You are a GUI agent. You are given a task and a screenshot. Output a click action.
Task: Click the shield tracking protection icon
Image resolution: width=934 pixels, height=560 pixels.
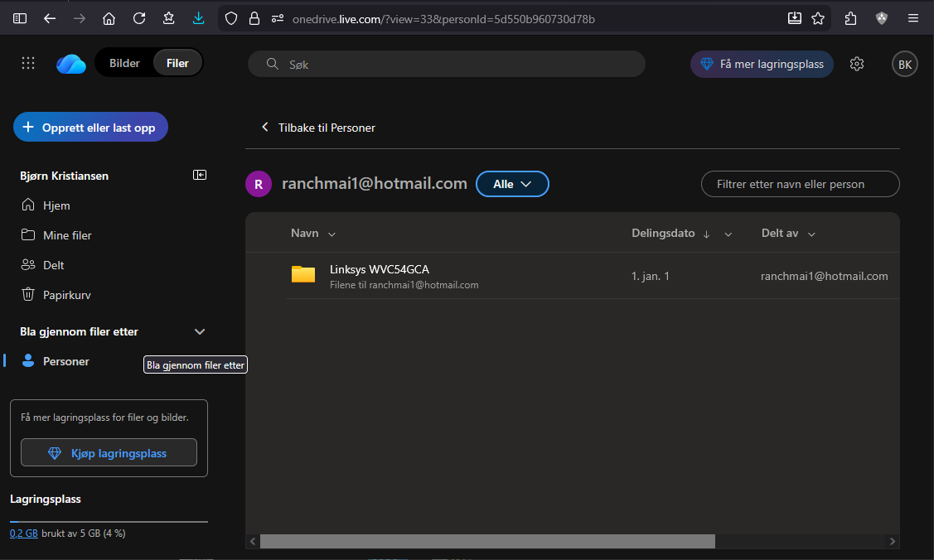click(x=231, y=18)
